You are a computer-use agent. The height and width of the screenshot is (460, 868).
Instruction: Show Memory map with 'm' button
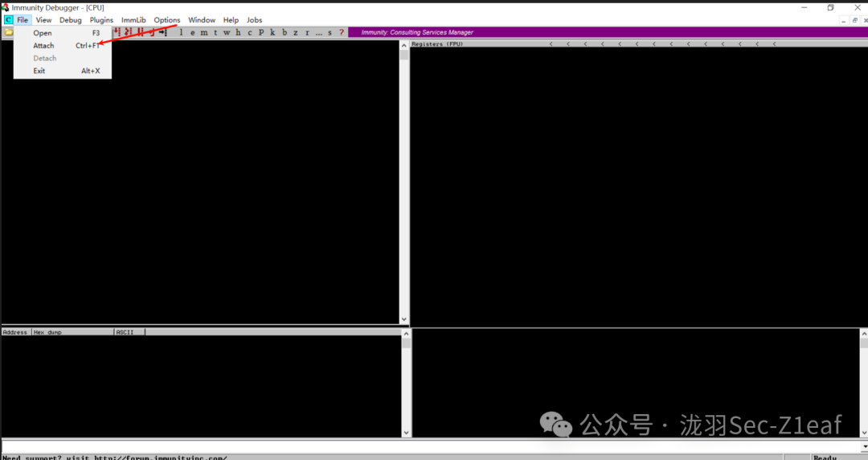pyautogui.click(x=204, y=32)
